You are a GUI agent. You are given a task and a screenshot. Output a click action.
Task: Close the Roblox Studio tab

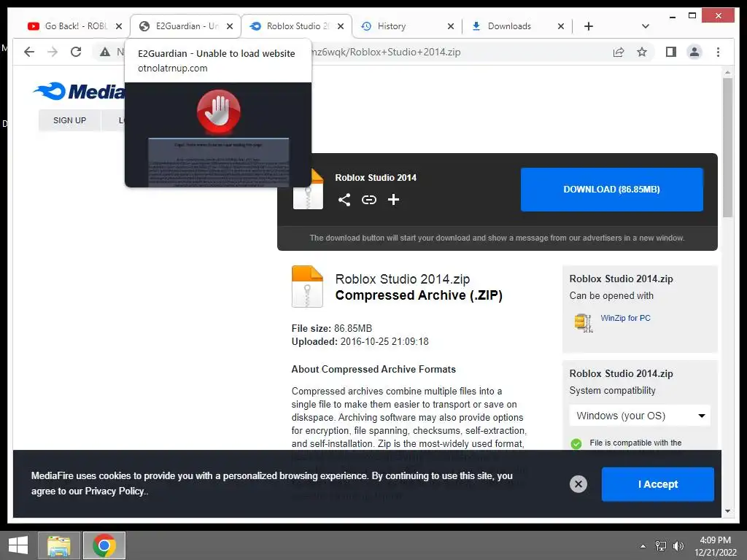pyautogui.click(x=341, y=26)
